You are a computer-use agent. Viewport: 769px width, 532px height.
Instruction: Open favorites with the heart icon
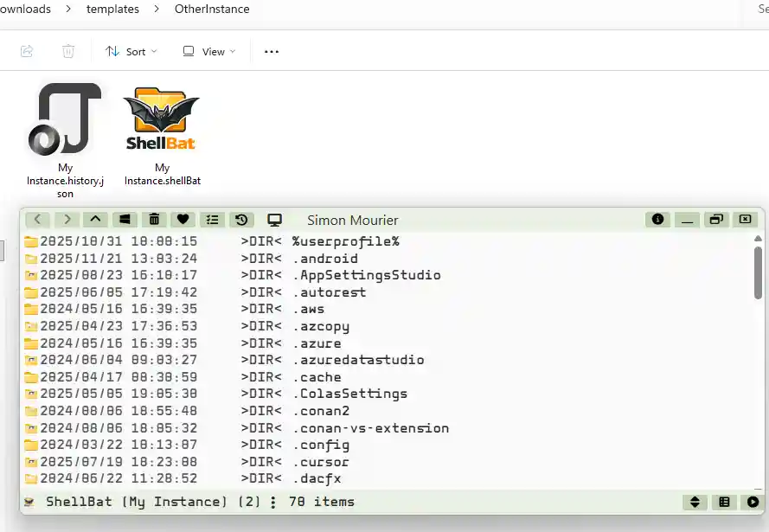[x=183, y=220]
